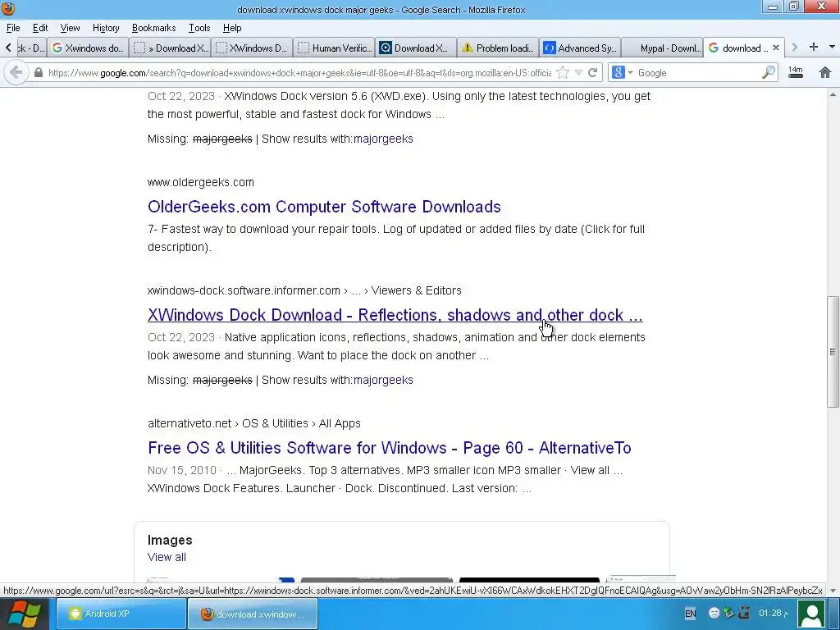Image resolution: width=840 pixels, height=630 pixels.
Task: Click 'majorgeeks' link under informer.com result
Action: point(383,380)
